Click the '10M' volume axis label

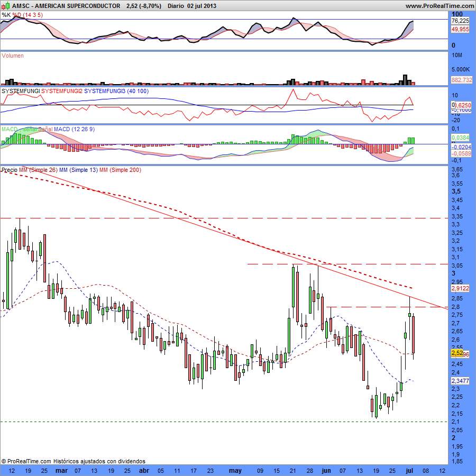click(x=457, y=55)
